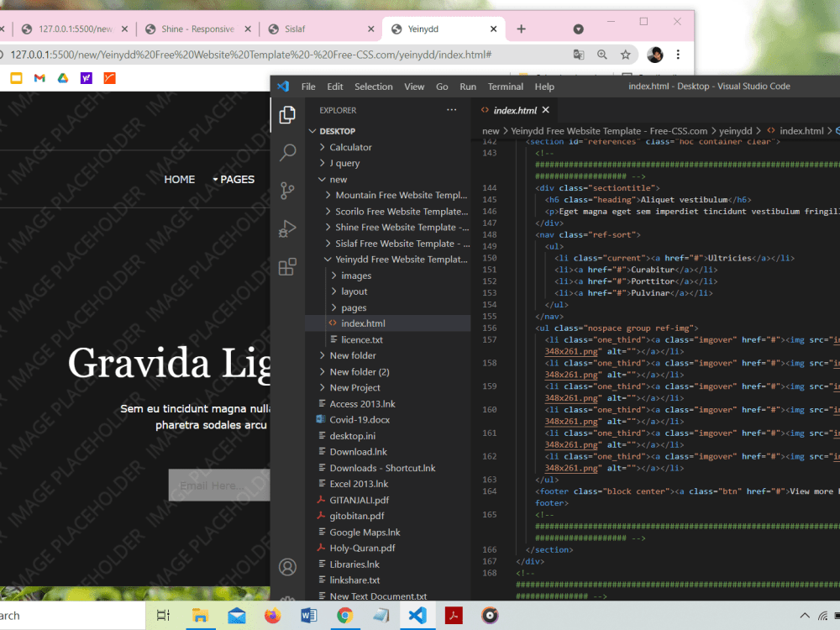Click the translate icon in Chrome address bar

579,55
